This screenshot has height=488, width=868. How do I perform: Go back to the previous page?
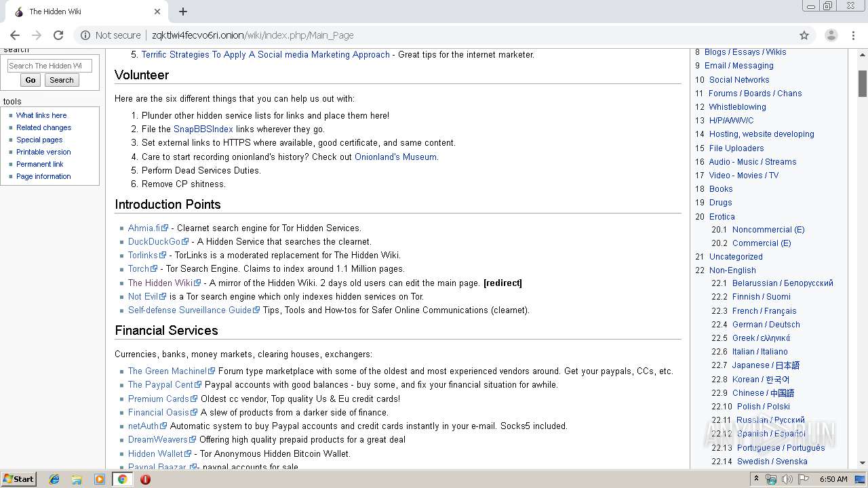(15, 35)
